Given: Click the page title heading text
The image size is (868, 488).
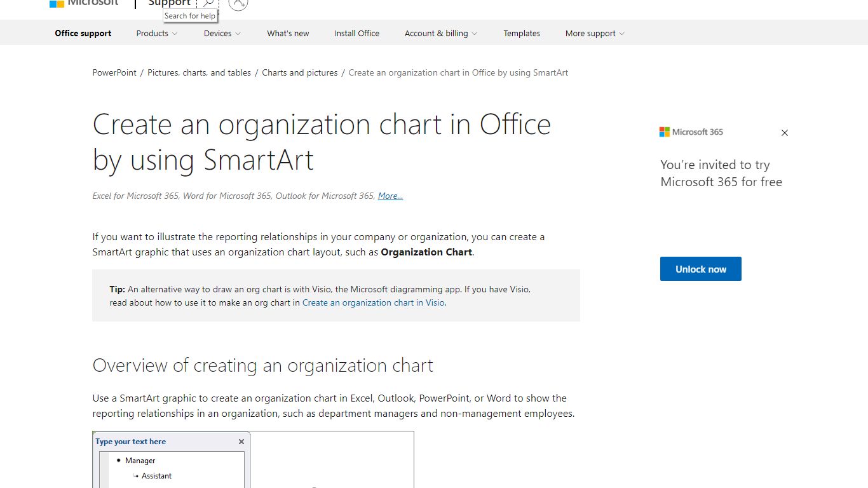Looking at the screenshot, I should tap(322, 142).
